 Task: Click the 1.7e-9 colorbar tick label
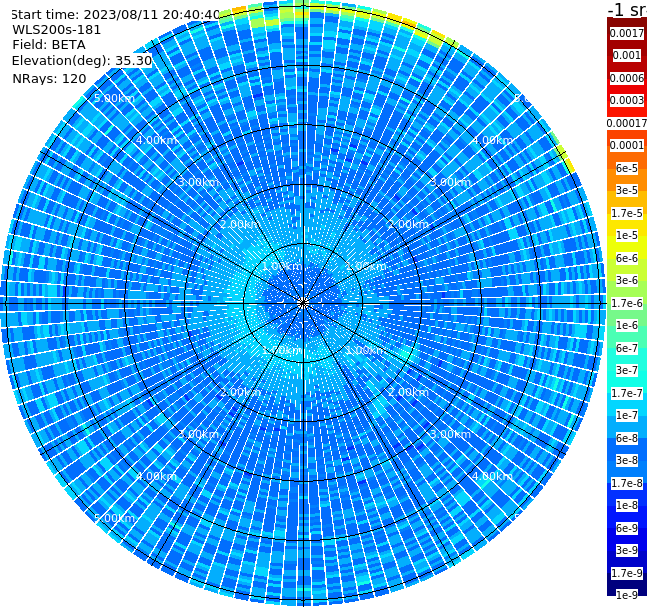(x=627, y=573)
